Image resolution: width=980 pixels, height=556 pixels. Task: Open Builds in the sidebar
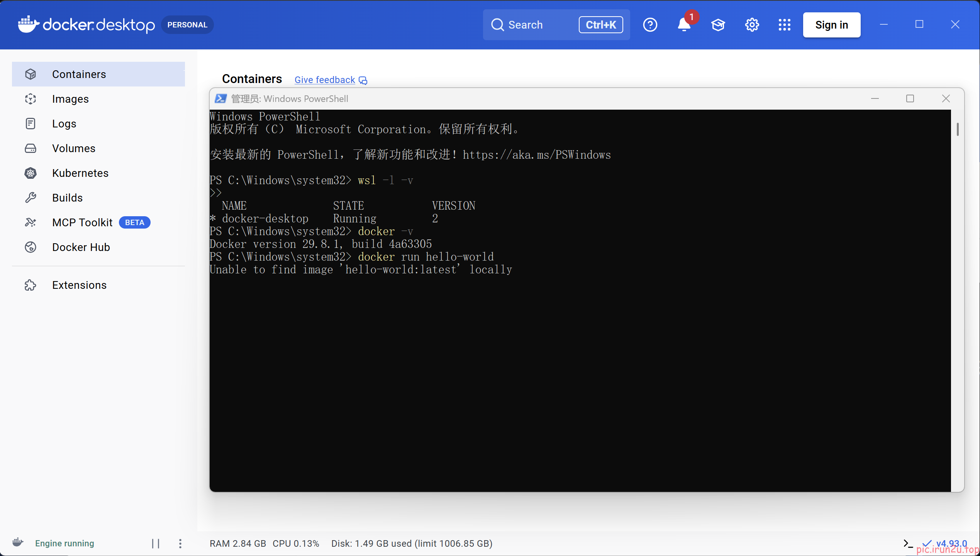coord(98,198)
